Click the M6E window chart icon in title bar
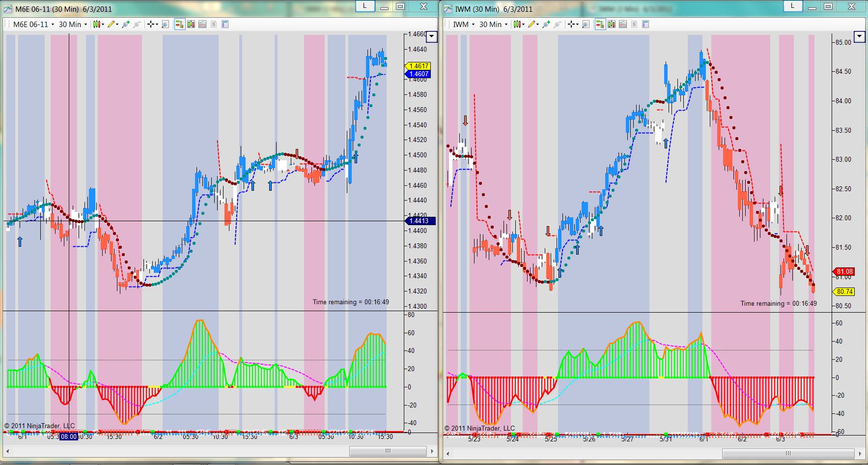Image resolution: width=868 pixels, height=465 pixels. tap(8, 9)
